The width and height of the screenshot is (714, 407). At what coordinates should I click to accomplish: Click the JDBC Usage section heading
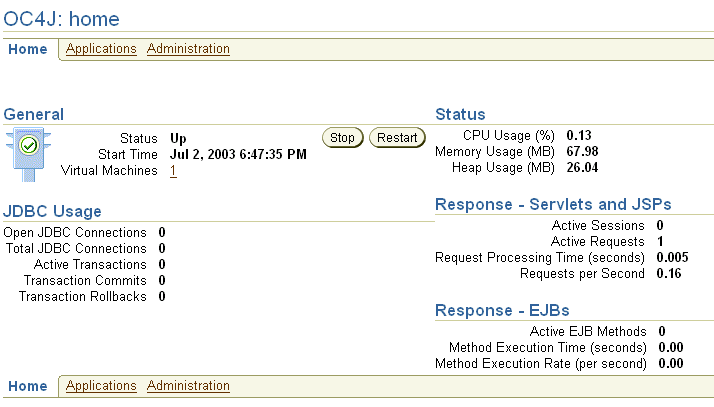pyautogui.click(x=52, y=211)
